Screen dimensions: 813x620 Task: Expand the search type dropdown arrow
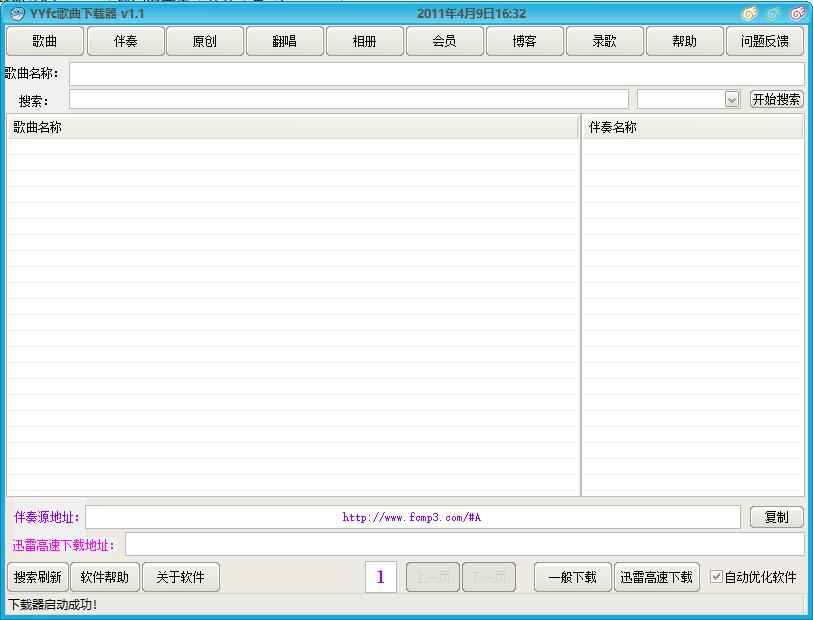pyautogui.click(x=732, y=100)
